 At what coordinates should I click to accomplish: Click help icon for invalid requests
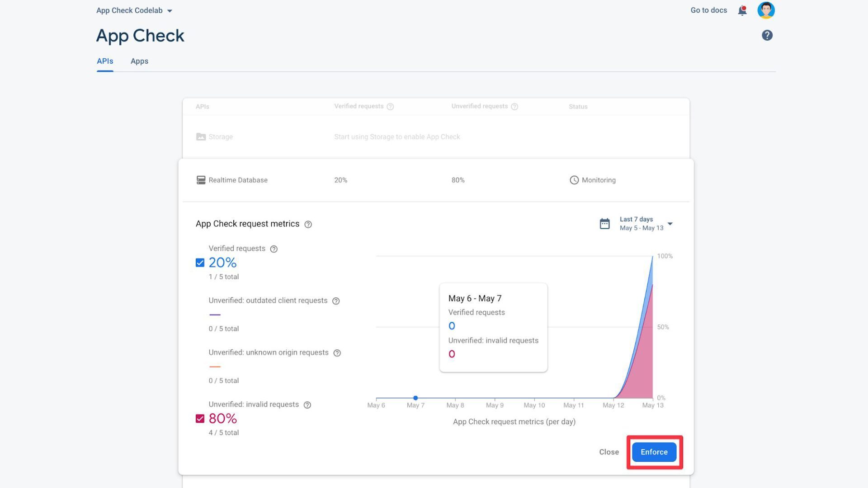pos(307,405)
